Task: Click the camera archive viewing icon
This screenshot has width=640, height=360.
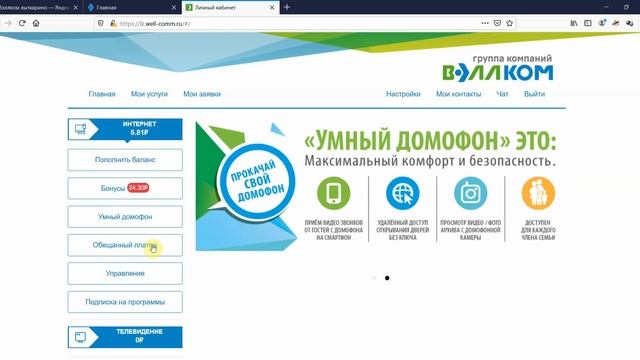Action: [x=470, y=193]
